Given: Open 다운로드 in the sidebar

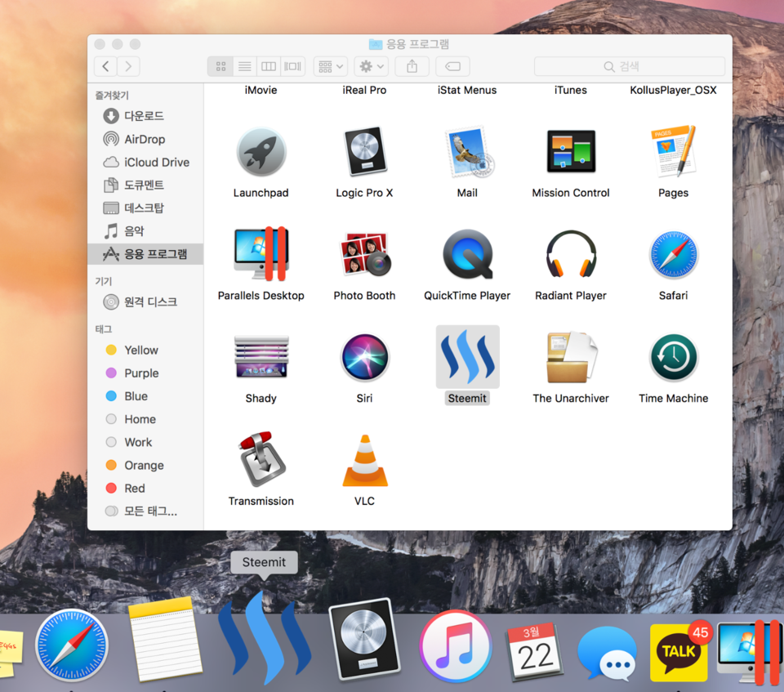Looking at the screenshot, I should 145,115.
